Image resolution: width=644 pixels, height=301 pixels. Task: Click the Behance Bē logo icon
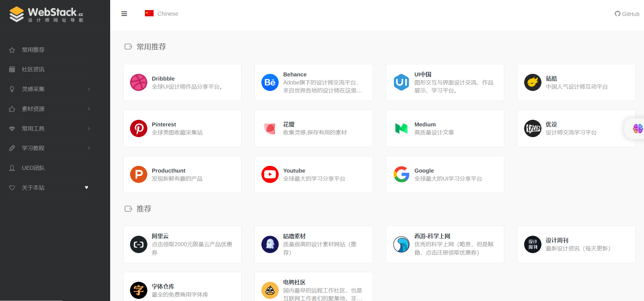pos(270,83)
